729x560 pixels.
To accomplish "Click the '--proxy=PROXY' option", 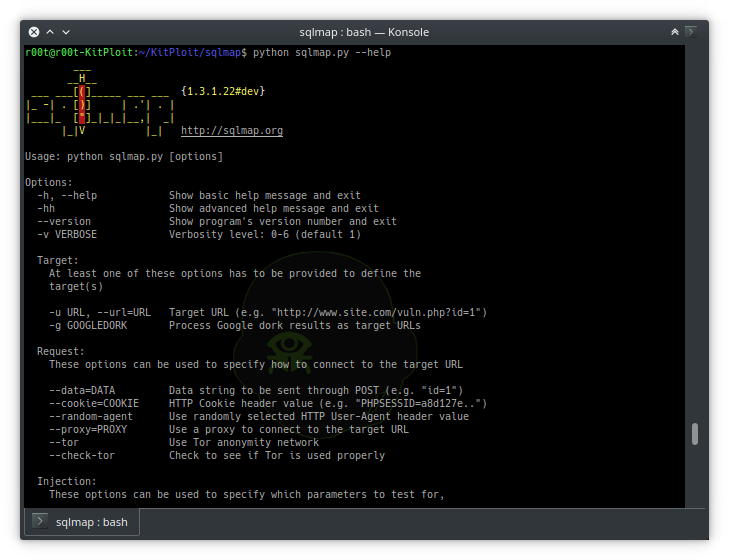I will point(88,430).
